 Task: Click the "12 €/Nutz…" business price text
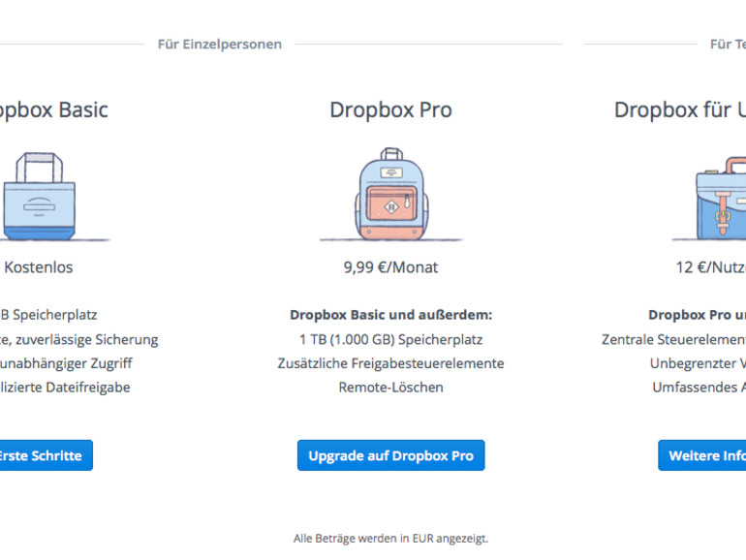click(710, 267)
